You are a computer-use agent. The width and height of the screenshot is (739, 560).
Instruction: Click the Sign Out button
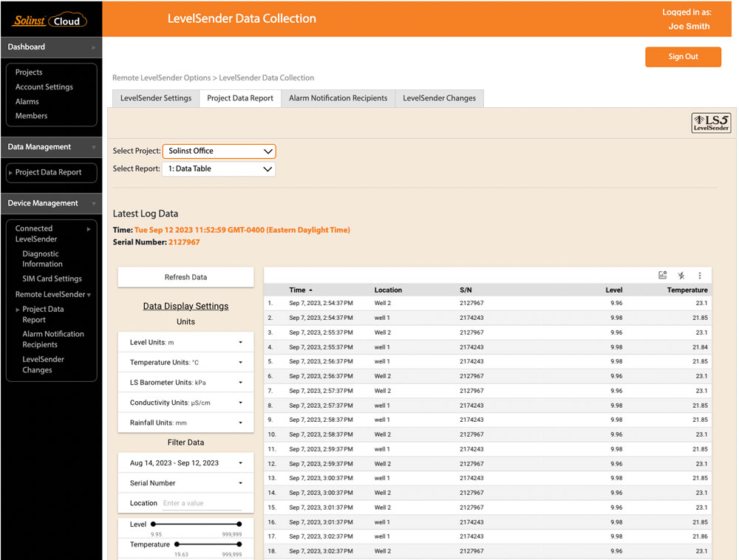[x=683, y=57]
